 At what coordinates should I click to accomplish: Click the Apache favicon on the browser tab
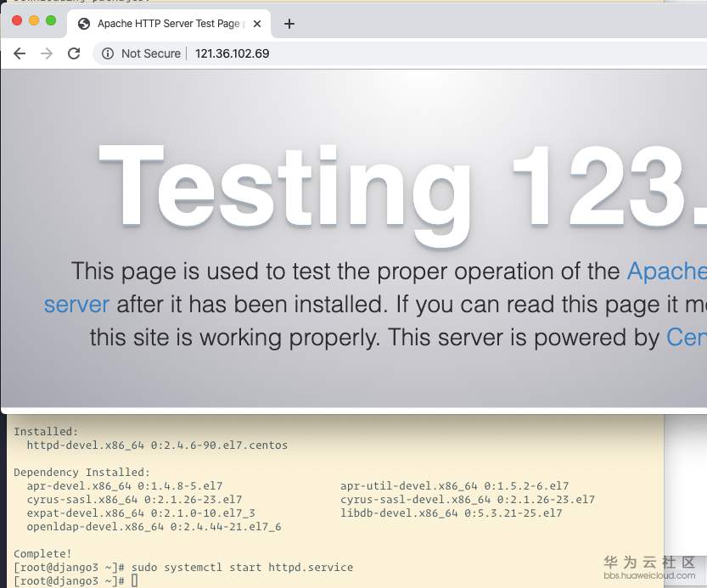point(83,24)
